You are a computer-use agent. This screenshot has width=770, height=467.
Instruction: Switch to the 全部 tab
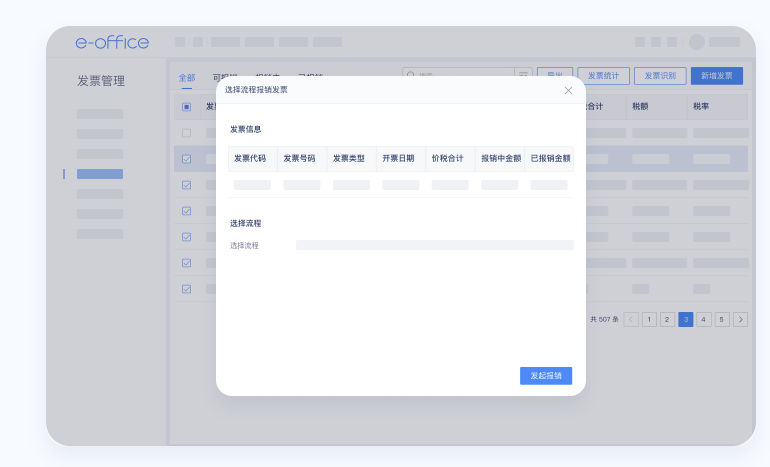pos(187,77)
